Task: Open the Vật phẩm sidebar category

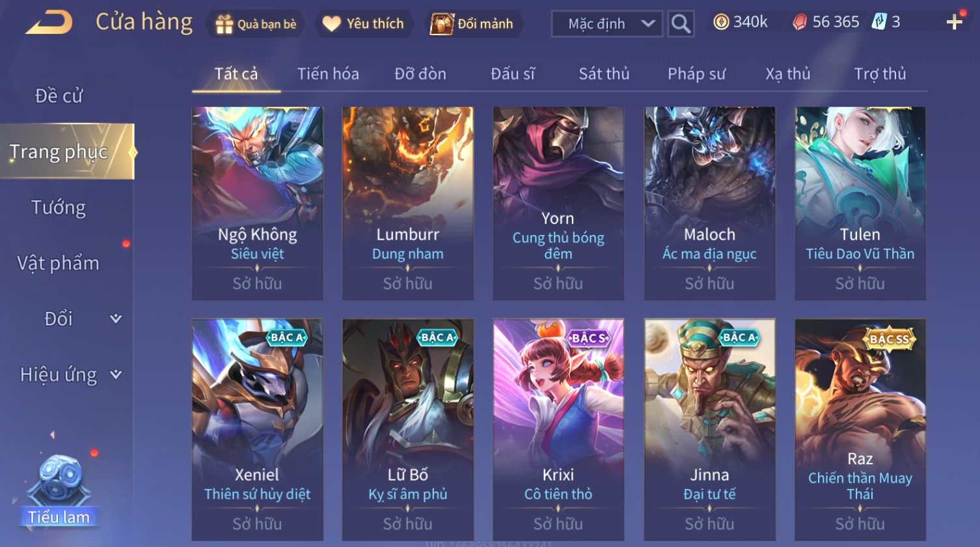Action: (x=59, y=263)
